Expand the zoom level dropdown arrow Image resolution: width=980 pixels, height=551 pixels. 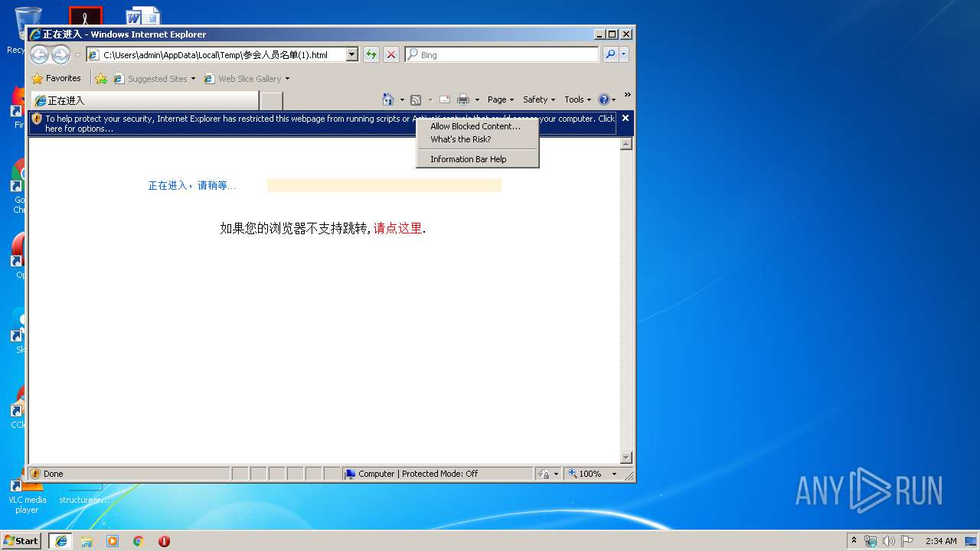click(x=614, y=474)
